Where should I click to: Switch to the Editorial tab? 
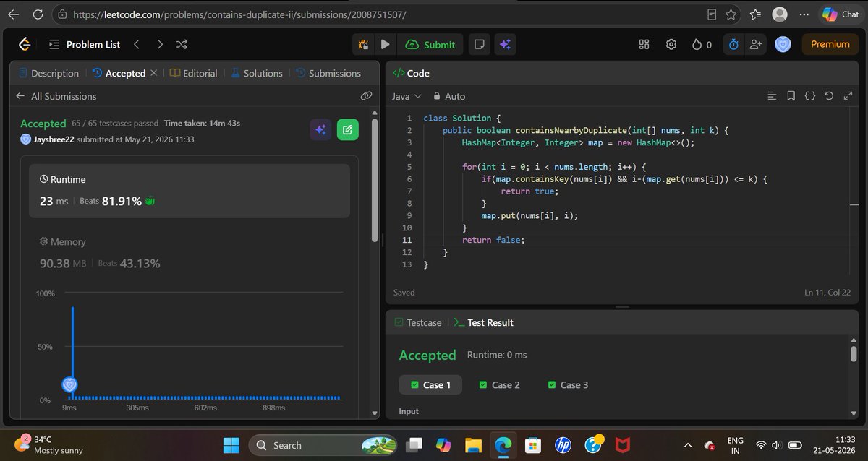click(193, 73)
